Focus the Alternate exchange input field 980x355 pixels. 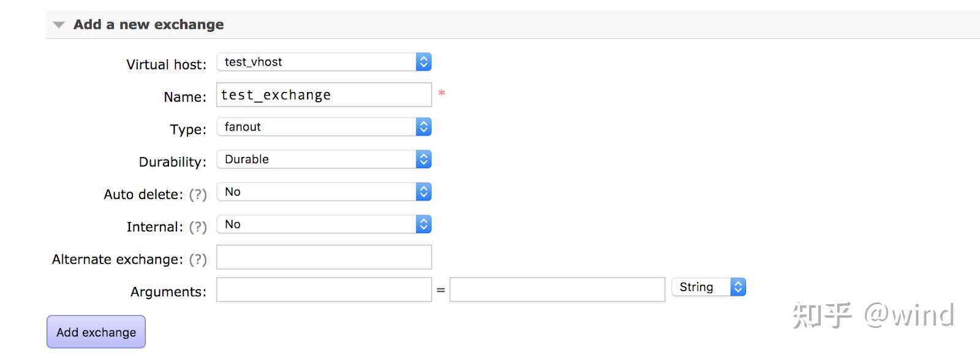[323, 257]
